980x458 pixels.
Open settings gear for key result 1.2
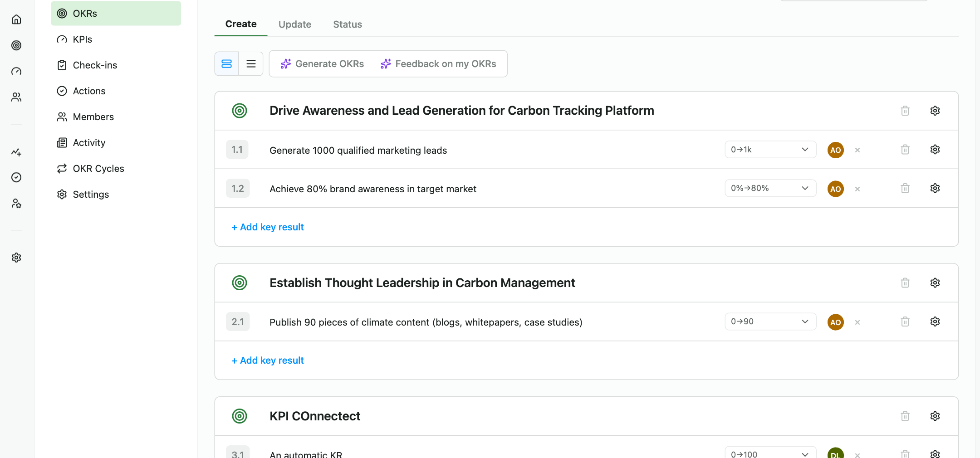935,188
